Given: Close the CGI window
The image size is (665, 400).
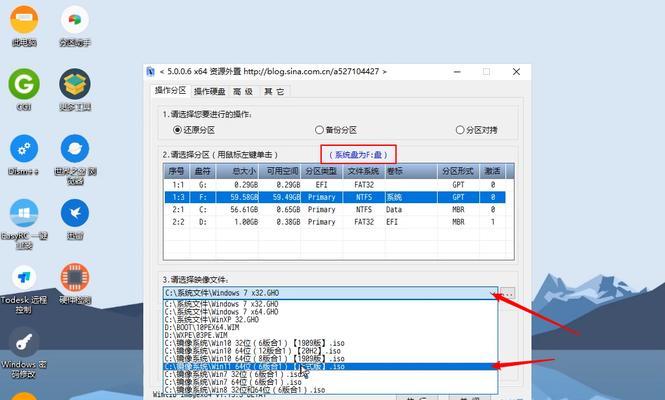Looking at the screenshot, I should [x=516, y=72].
